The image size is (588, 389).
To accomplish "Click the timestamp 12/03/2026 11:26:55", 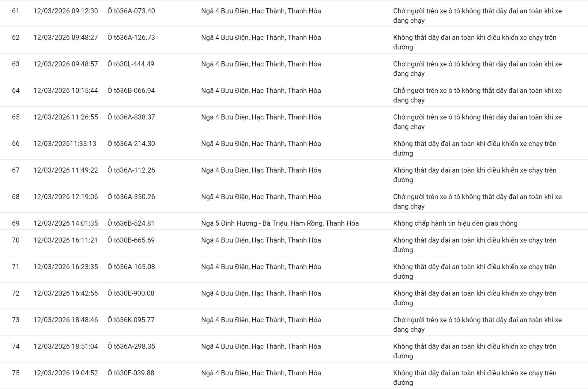I will click(x=66, y=117).
